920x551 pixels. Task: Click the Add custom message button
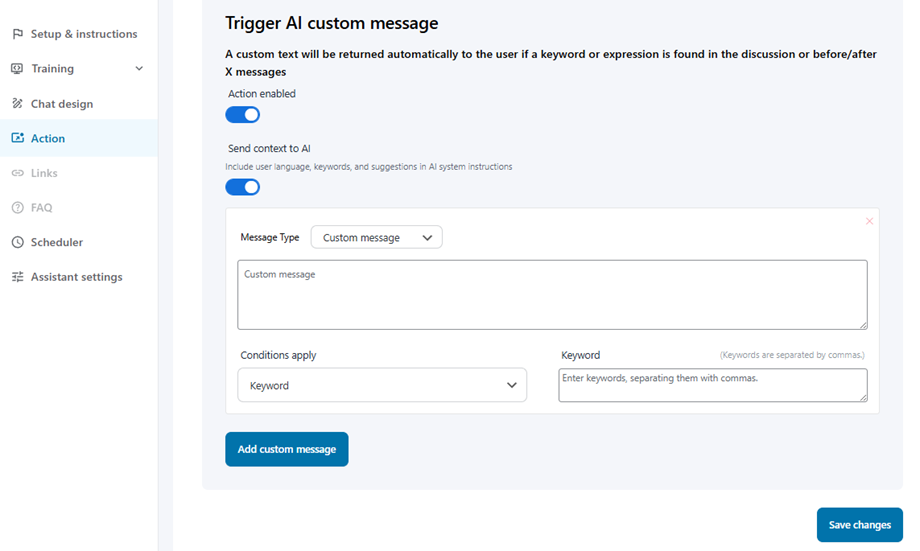[287, 449]
